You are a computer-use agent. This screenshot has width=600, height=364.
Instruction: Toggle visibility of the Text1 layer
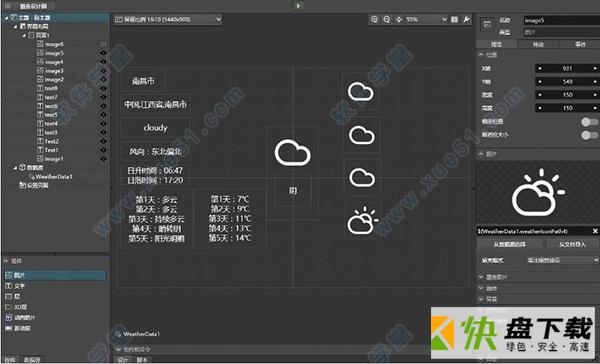pos(103,150)
